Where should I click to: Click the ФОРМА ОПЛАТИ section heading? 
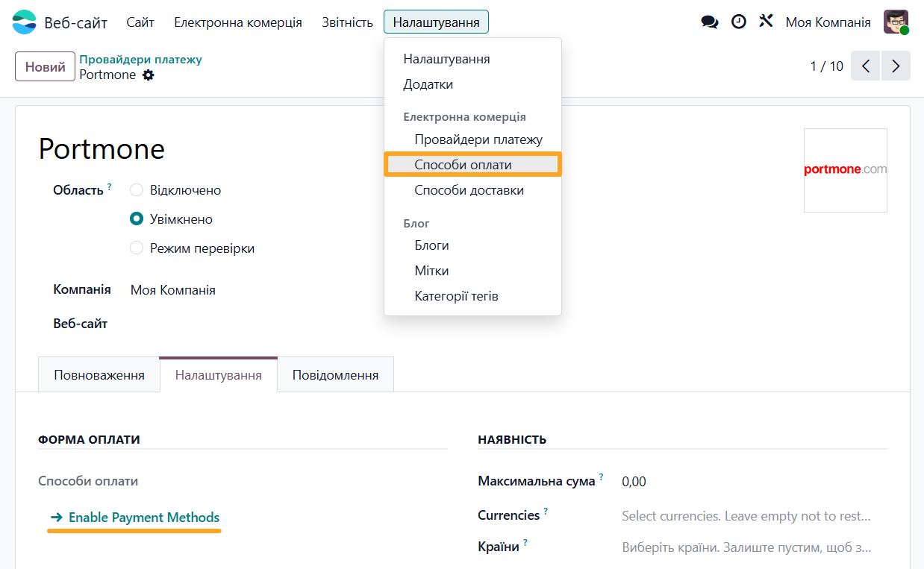(x=89, y=439)
